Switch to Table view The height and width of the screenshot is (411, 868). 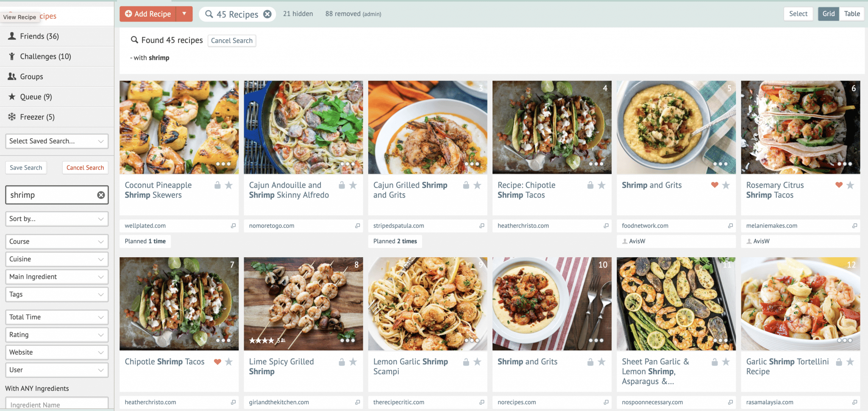(852, 14)
